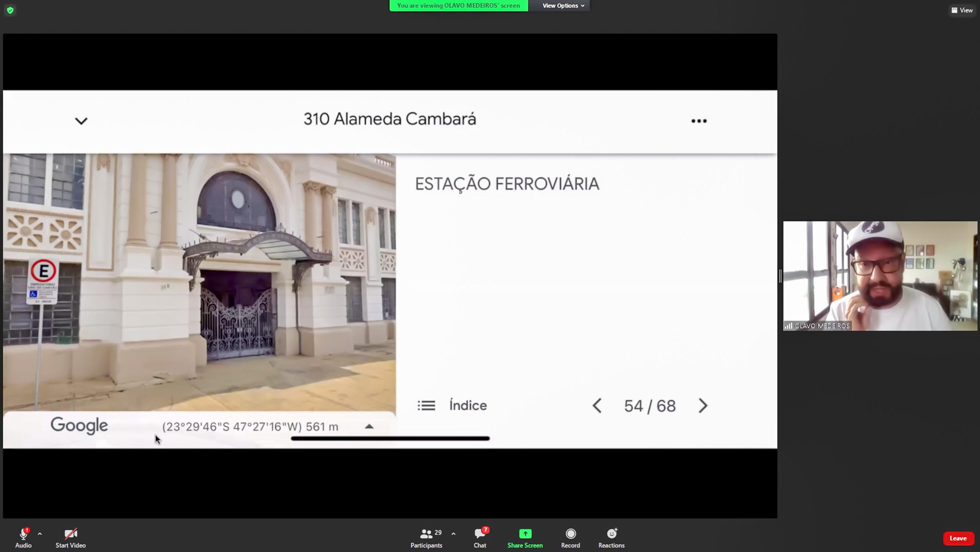Start recording with the Record button

tap(570, 534)
